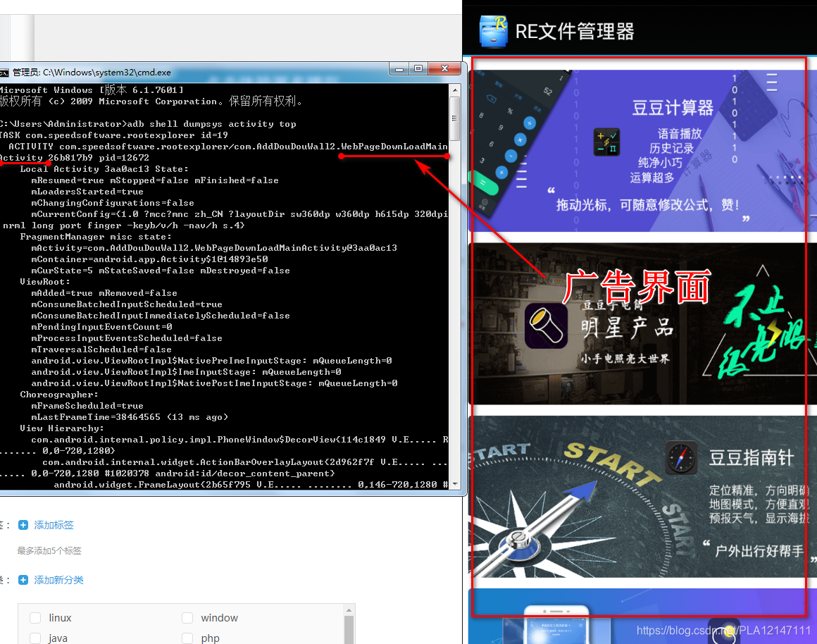Open the 豆豆手电筒 flashlight app icon
The height and width of the screenshot is (644, 817).
pyautogui.click(x=546, y=326)
